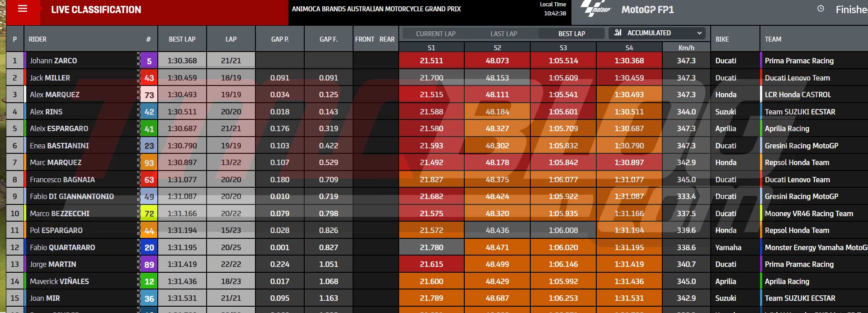Select rider Maverick VIÑALES
The height and width of the screenshot is (313, 868).
coord(59,281)
